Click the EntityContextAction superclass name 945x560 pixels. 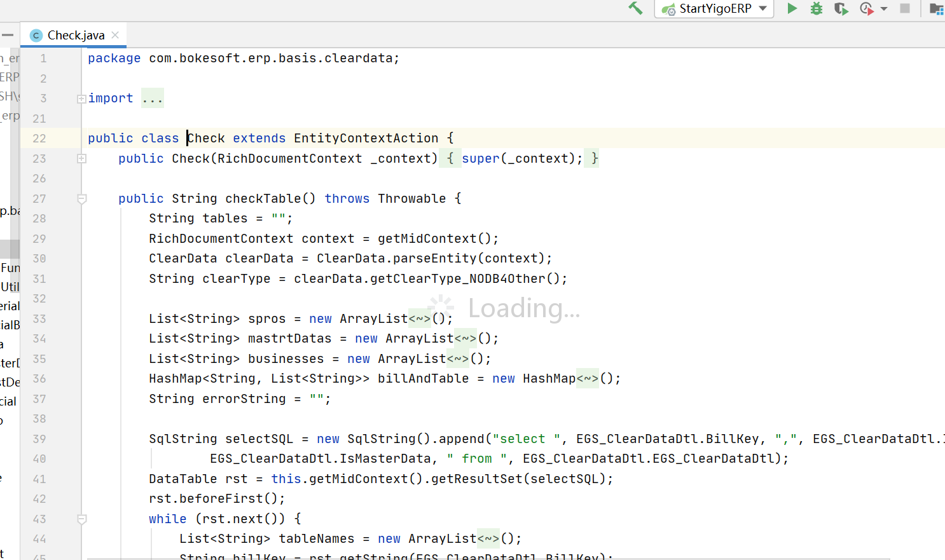[x=366, y=138]
